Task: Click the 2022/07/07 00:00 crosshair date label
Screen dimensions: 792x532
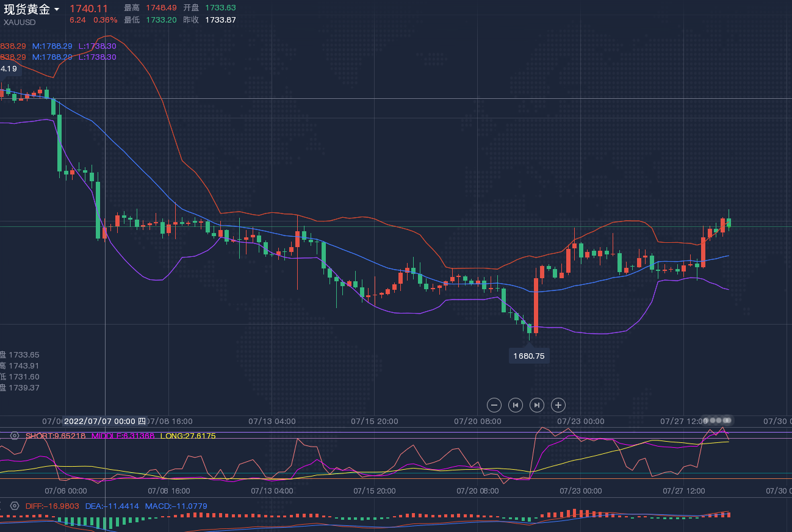Action: [105, 421]
